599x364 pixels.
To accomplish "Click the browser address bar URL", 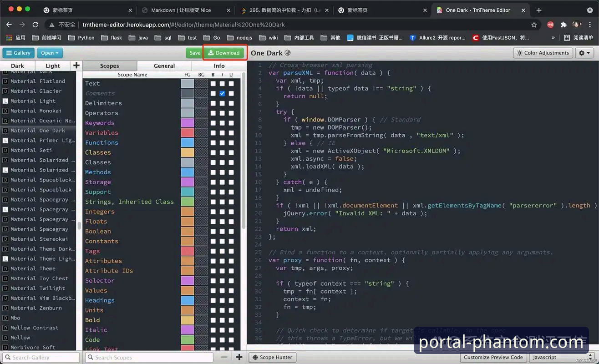I will (x=184, y=25).
